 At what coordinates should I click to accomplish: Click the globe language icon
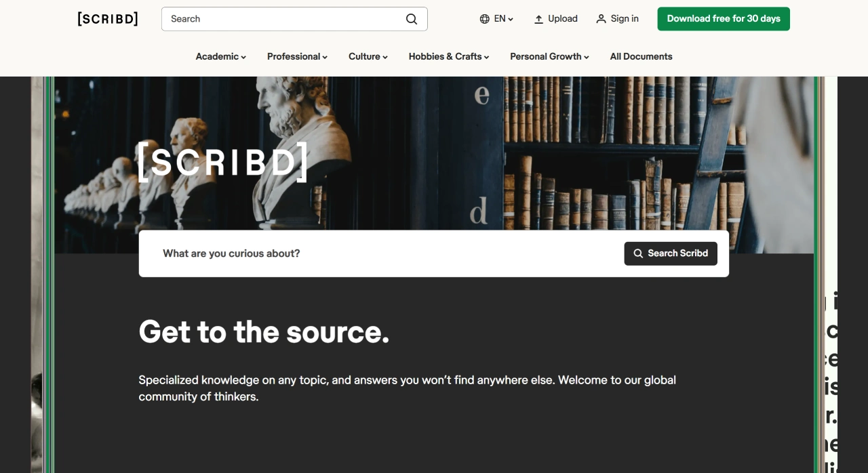[x=484, y=19]
